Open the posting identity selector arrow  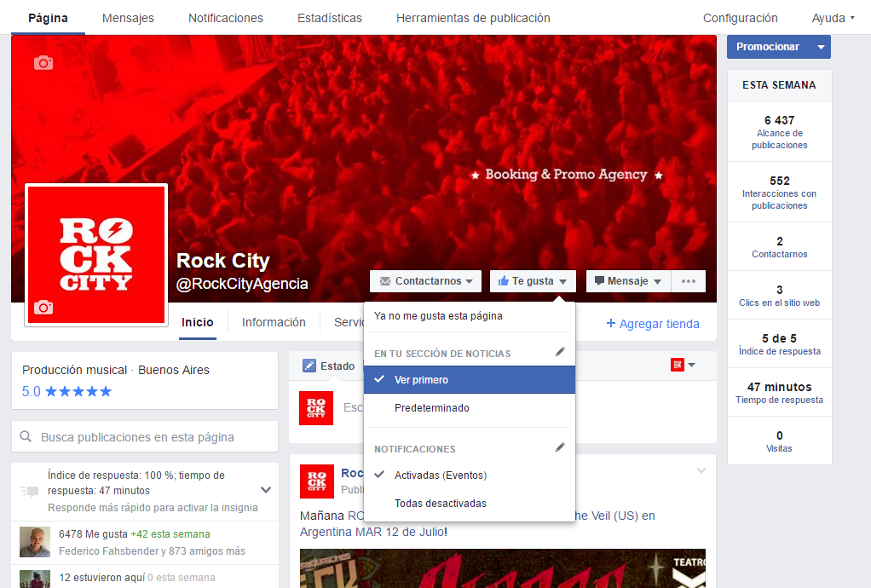[x=691, y=365]
